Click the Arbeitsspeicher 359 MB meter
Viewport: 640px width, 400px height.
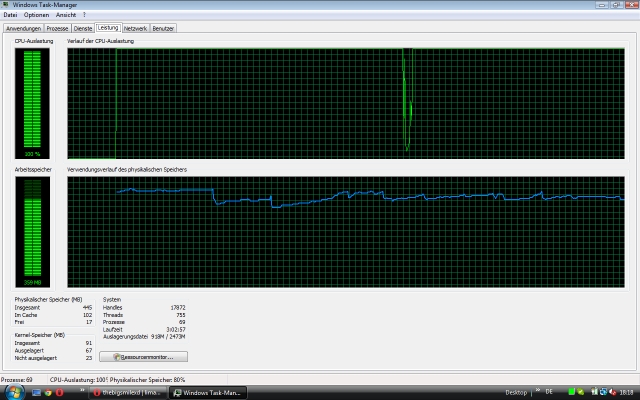pyautogui.click(x=33, y=232)
